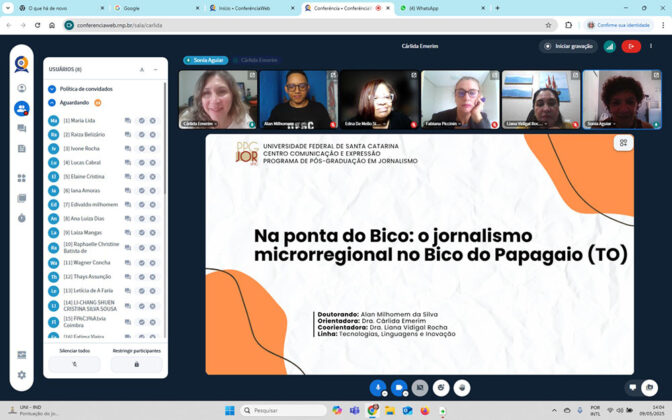Viewport: 672px width, 420px height.
Task: Toggle the microphone mute button
Action: click(378, 388)
